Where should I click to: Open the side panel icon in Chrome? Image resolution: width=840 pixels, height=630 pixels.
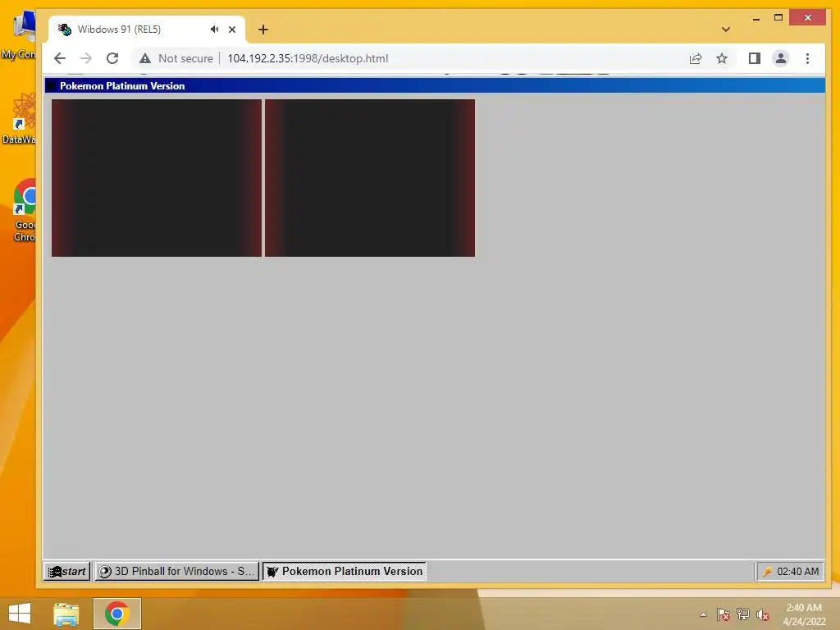(x=755, y=58)
